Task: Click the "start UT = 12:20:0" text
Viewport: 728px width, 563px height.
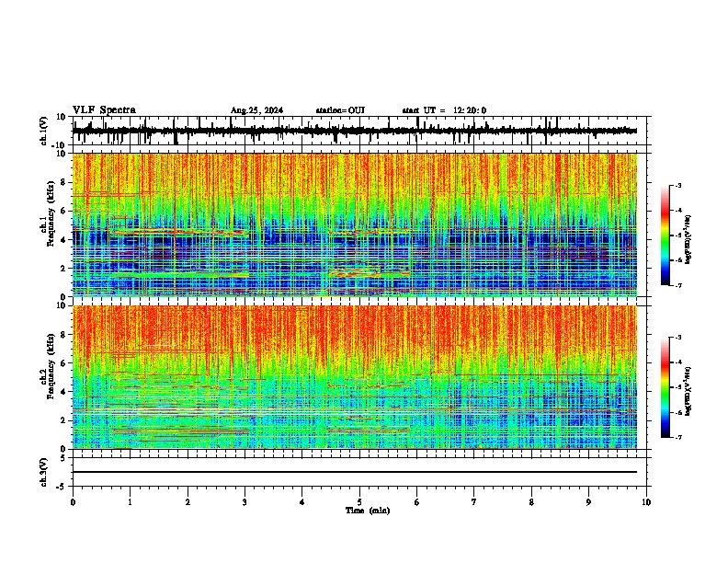Action: (444, 110)
